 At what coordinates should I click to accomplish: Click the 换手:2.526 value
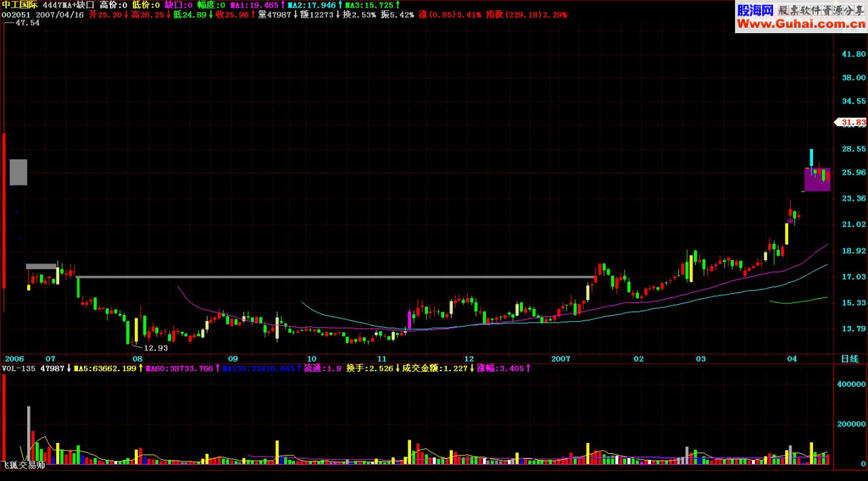tap(370, 369)
